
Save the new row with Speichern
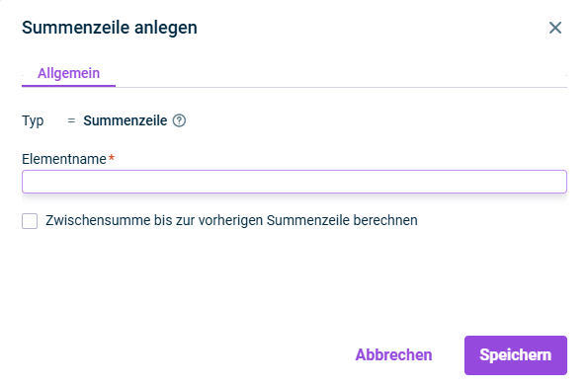tap(516, 355)
